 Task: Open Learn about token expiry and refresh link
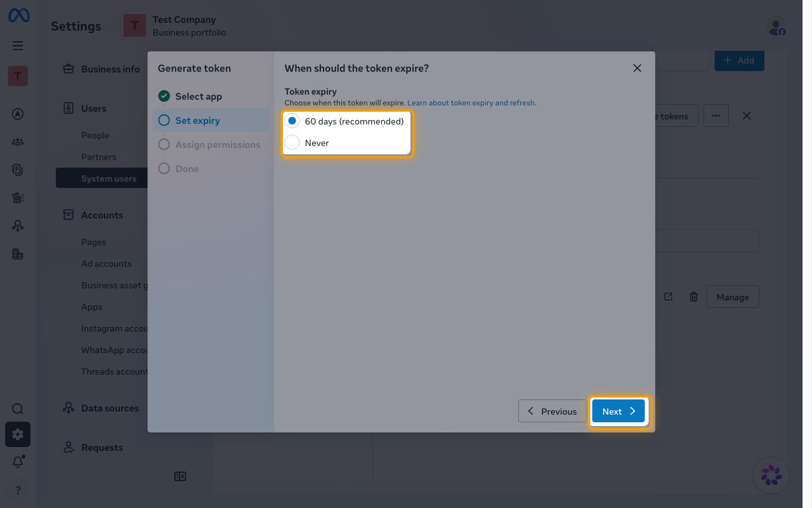tap(471, 103)
